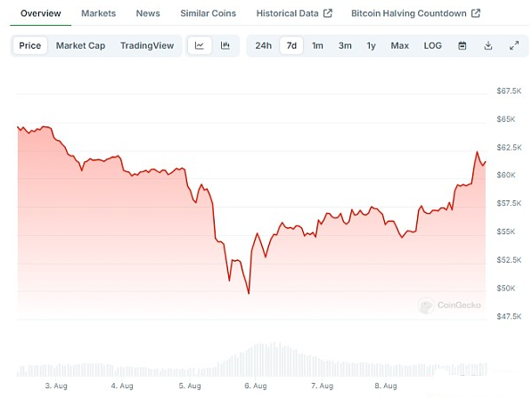Click the Bitcoin Halving Countdown external icon
This screenshot has width=532, height=399.
pyautogui.click(x=476, y=13)
